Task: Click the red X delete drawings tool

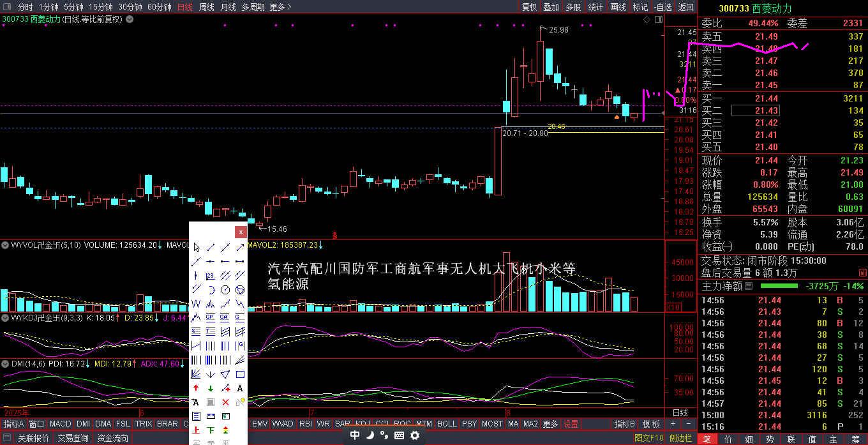Action: tap(225, 402)
